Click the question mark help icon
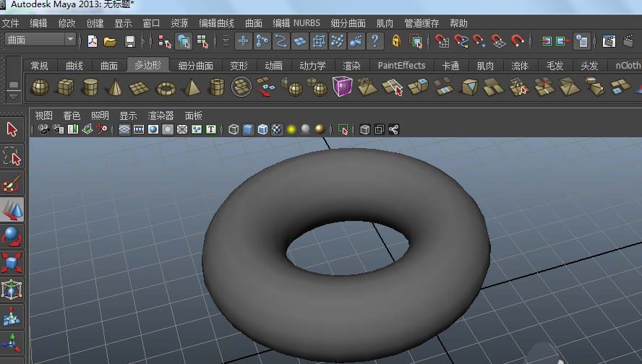Image resolution: width=642 pixels, height=364 pixels. 374,41
